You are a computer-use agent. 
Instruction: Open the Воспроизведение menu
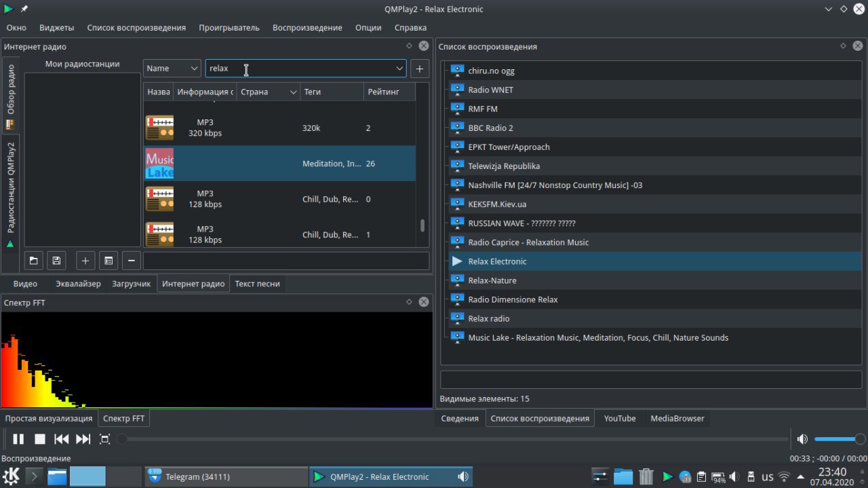307,28
